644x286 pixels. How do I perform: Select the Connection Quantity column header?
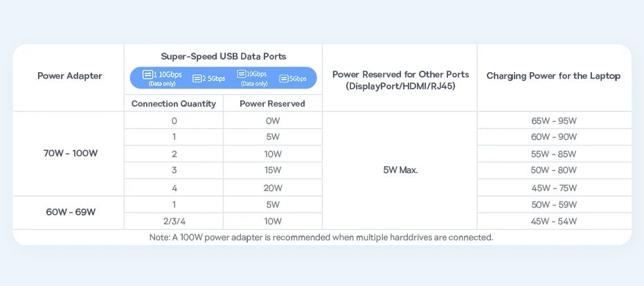[x=174, y=104]
